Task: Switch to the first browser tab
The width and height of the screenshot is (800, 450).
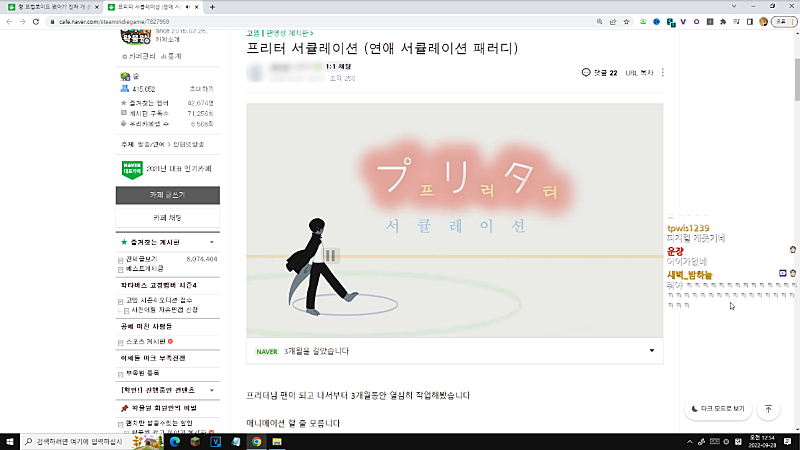Action: pos(53,7)
